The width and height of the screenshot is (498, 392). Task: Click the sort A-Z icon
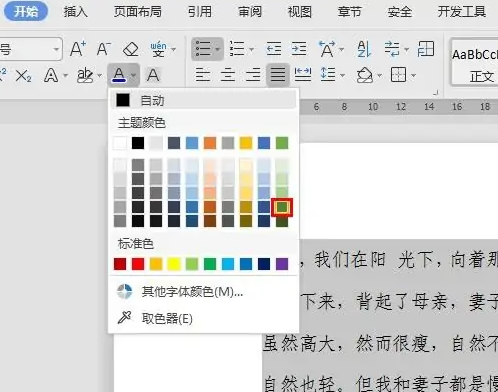[x=364, y=49]
